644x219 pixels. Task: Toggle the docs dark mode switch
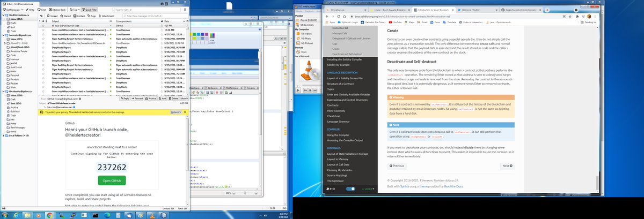350,188
